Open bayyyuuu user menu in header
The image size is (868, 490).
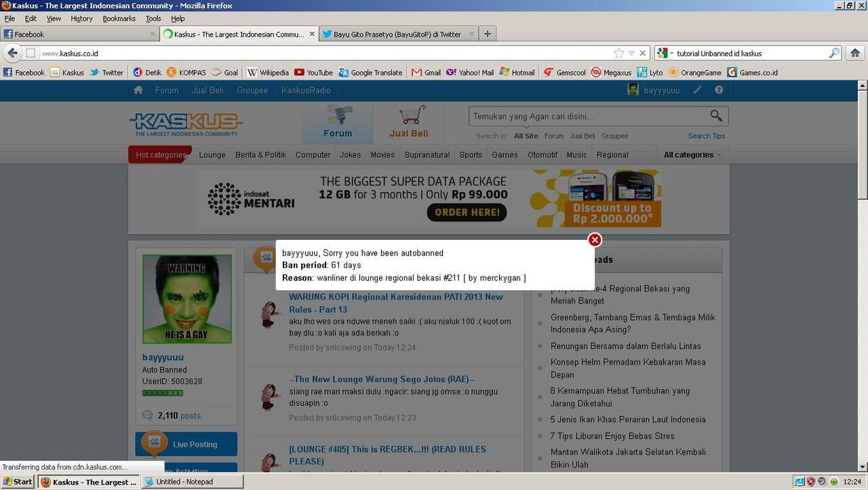point(654,90)
